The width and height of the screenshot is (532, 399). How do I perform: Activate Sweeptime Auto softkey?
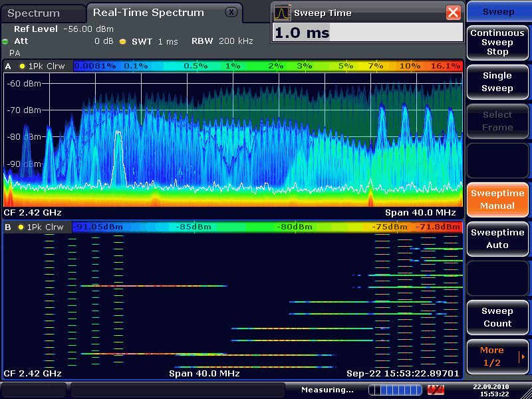pos(497,239)
